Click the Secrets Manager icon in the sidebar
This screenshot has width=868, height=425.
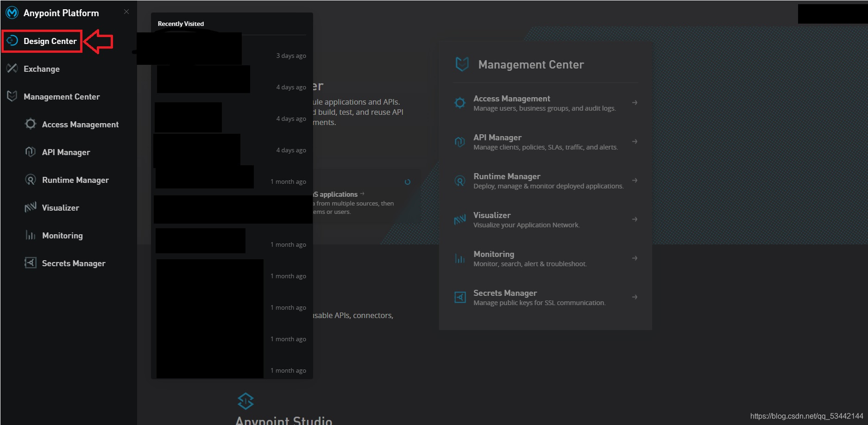[x=31, y=263]
